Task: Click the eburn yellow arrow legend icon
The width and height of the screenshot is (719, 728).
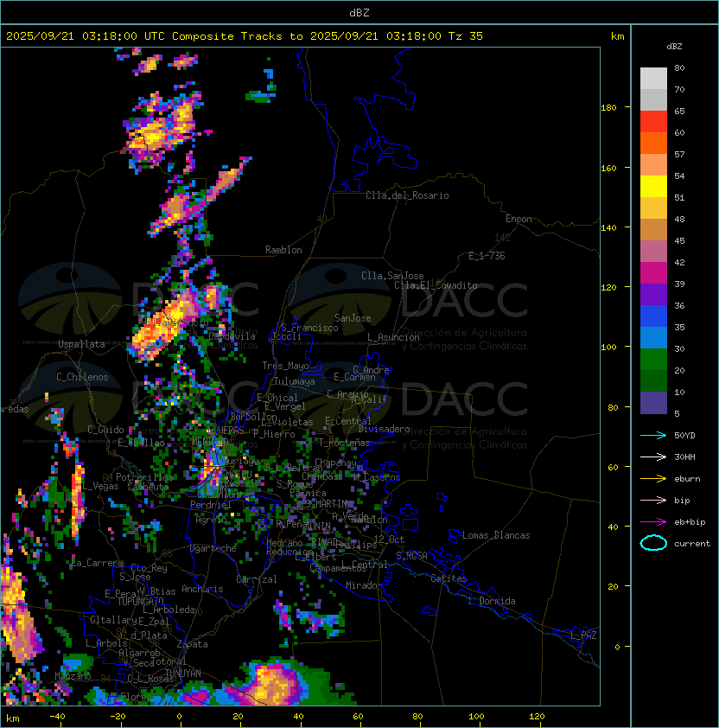Action: [x=653, y=479]
